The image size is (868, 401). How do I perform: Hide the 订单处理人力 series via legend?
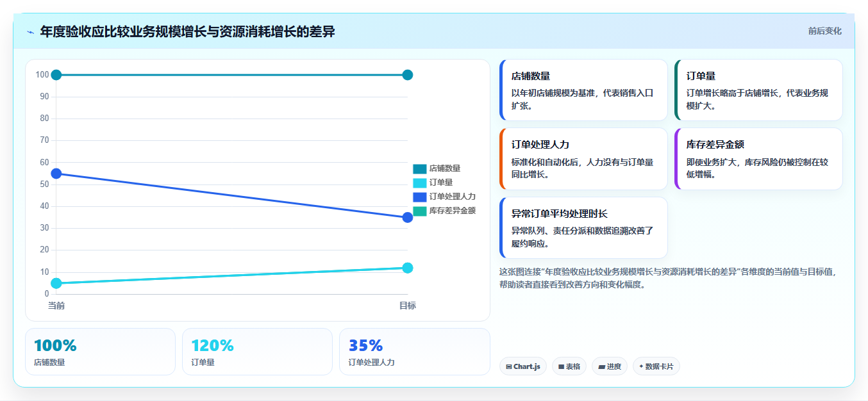tap(444, 197)
